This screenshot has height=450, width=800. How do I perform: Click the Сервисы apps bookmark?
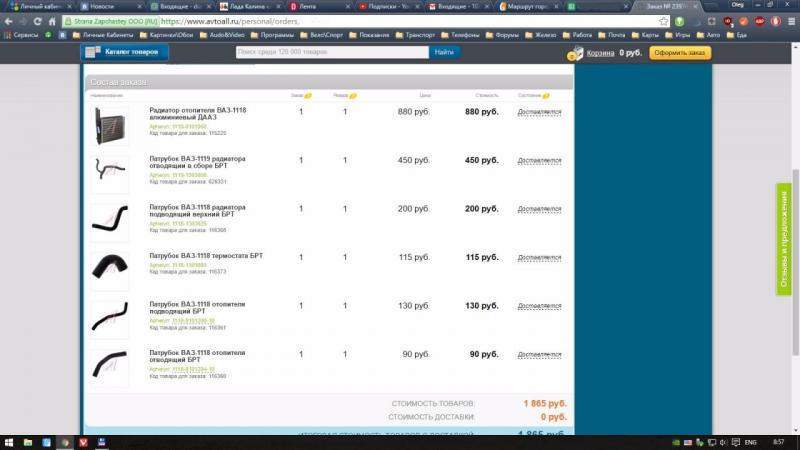tap(21, 35)
